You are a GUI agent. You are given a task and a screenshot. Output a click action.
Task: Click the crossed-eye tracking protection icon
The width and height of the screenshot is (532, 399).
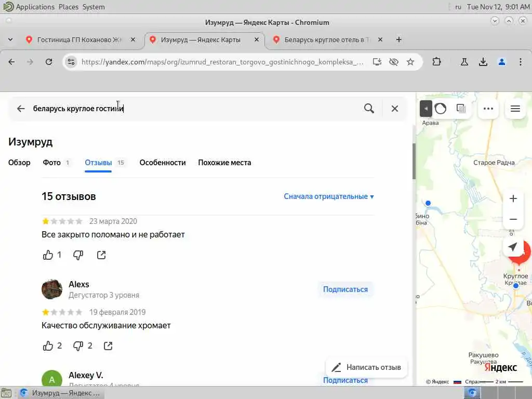[394, 62]
